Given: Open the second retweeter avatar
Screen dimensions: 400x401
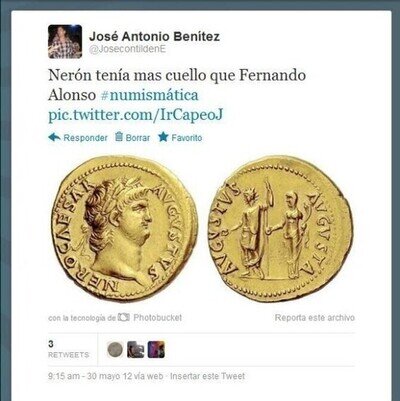Looking at the screenshot, I should coord(136,350).
